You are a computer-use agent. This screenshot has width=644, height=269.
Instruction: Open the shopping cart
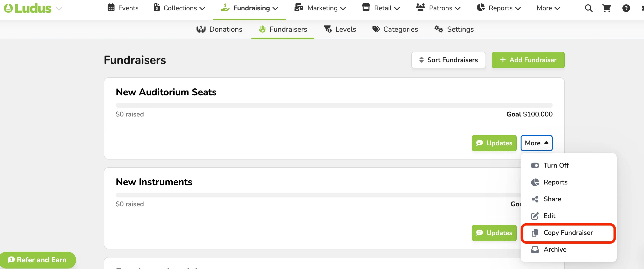click(x=607, y=8)
